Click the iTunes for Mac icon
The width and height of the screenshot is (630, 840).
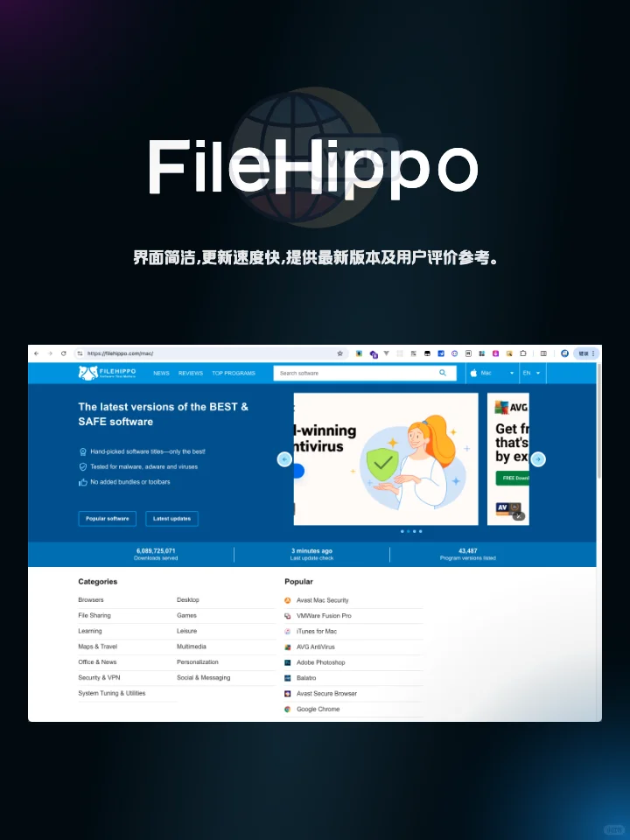(288, 632)
